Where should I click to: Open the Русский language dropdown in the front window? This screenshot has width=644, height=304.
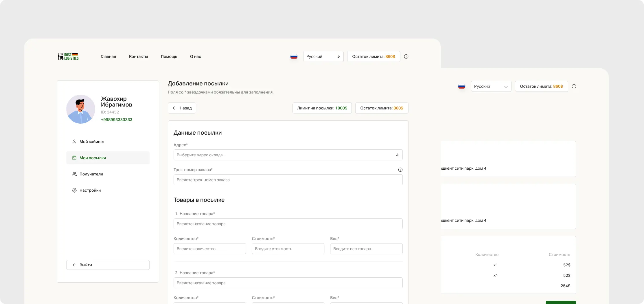pos(323,56)
